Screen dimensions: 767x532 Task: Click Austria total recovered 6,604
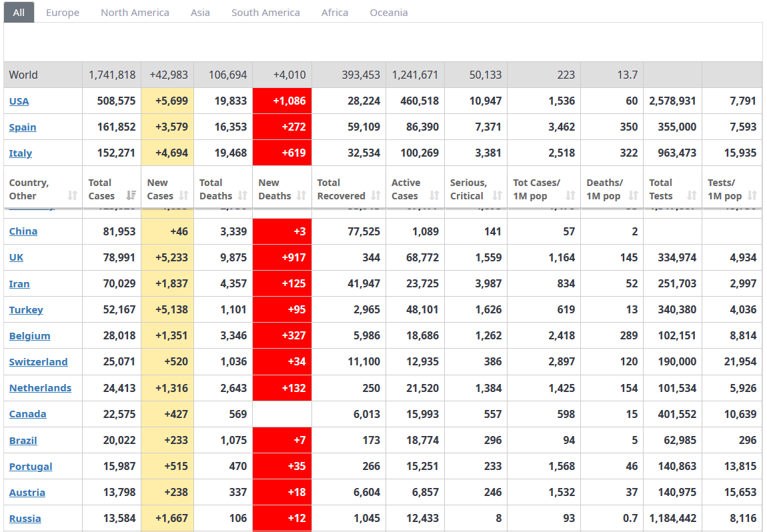tap(367, 493)
